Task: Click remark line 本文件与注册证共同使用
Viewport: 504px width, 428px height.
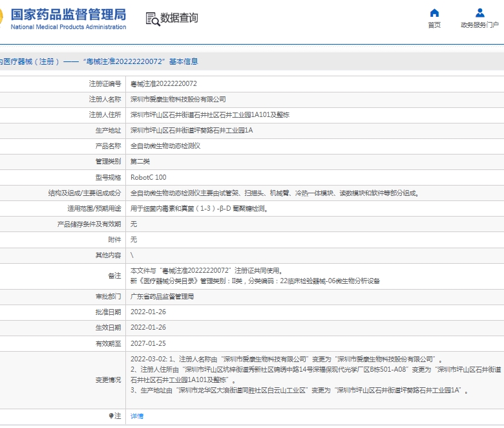Action: [206, 271]
